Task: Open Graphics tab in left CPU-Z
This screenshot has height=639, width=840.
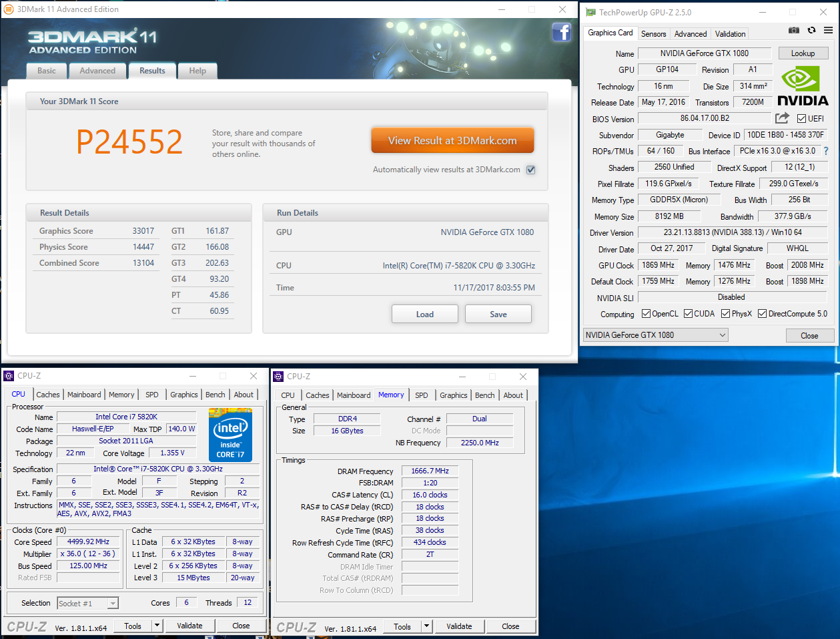Action: coord(183,395)
